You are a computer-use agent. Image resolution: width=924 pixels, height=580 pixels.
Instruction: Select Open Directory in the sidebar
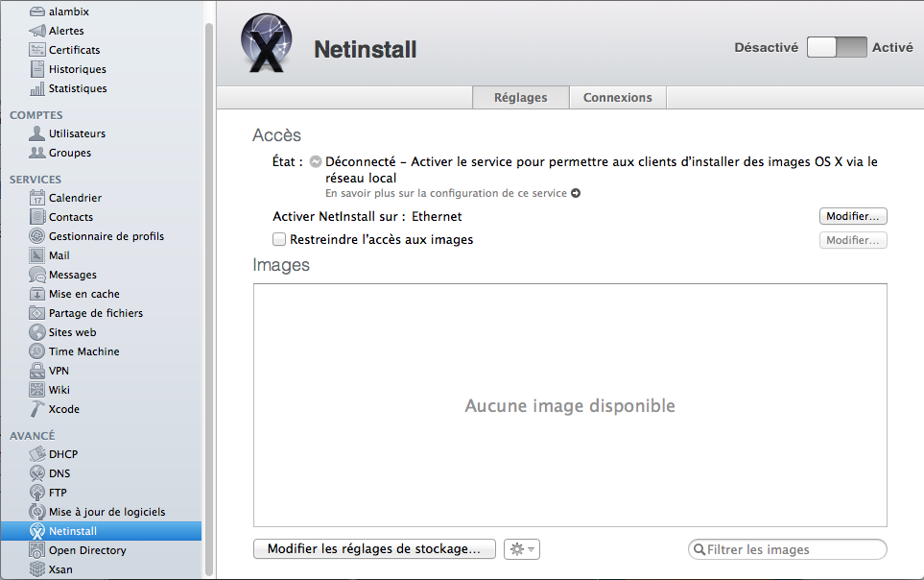pos(87,550)
